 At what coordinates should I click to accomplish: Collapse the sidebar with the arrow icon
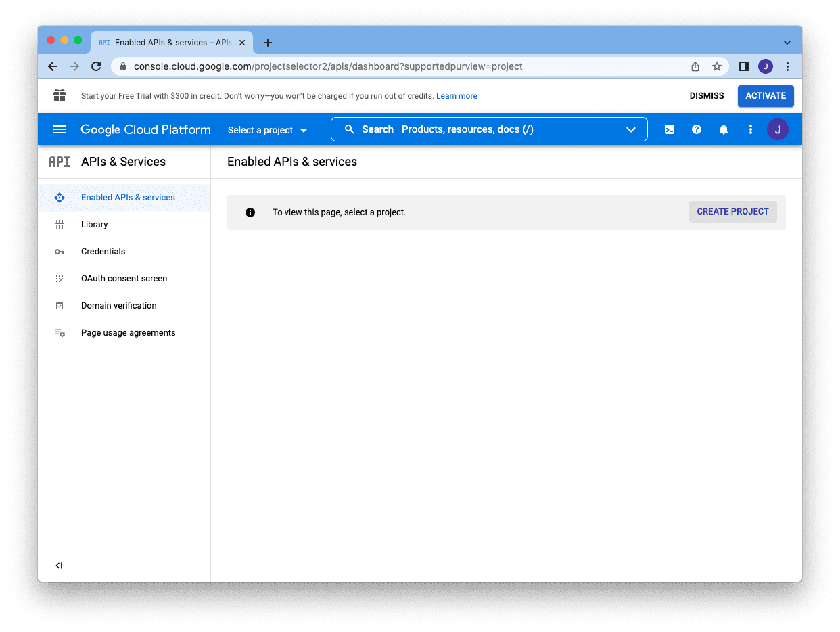[60, 566]
